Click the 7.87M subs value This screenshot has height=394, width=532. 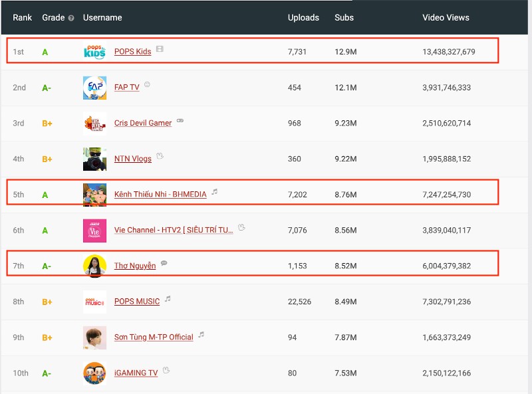pyautogui.click(x=345, y=338)
